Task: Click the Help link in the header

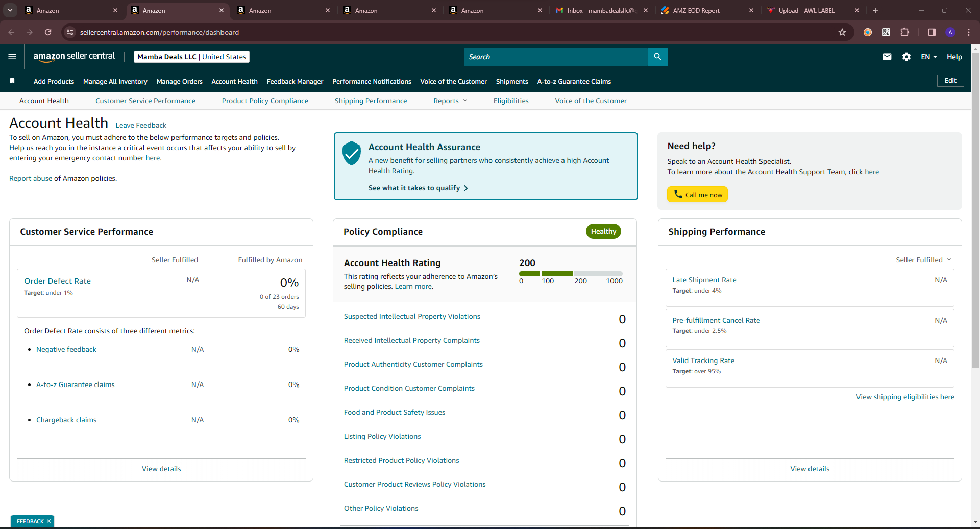Action: pyautogui.click(x=954, y=57)
